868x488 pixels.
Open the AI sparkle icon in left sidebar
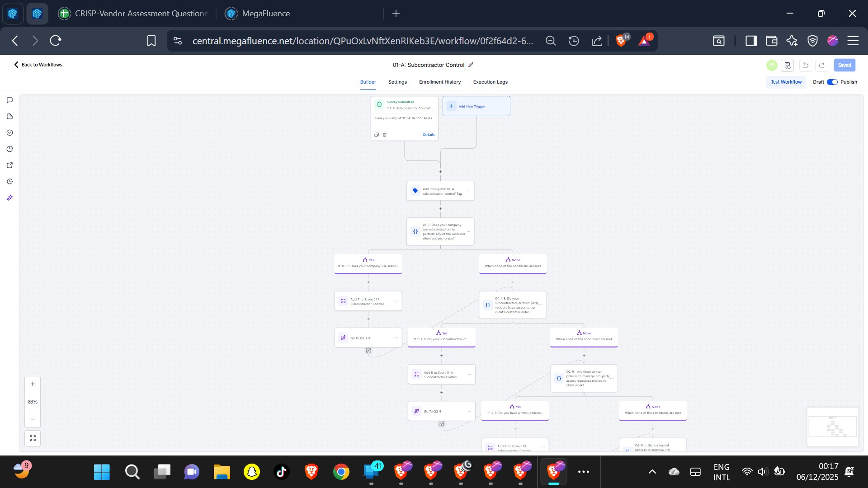point(9,198)
